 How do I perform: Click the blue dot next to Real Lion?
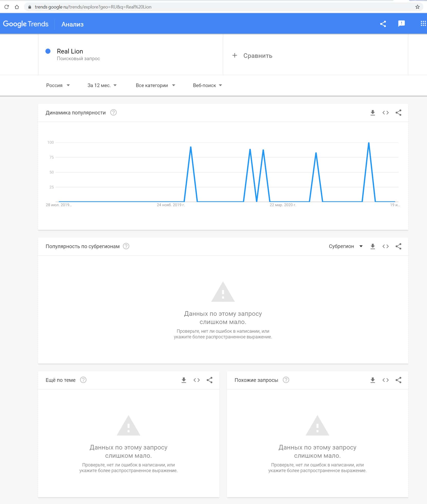48,51
